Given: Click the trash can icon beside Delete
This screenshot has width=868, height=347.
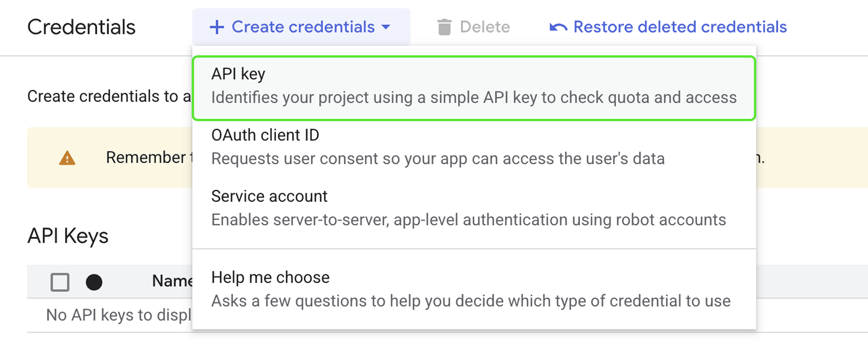Looking at the screenshot, I should click(444, 27).
